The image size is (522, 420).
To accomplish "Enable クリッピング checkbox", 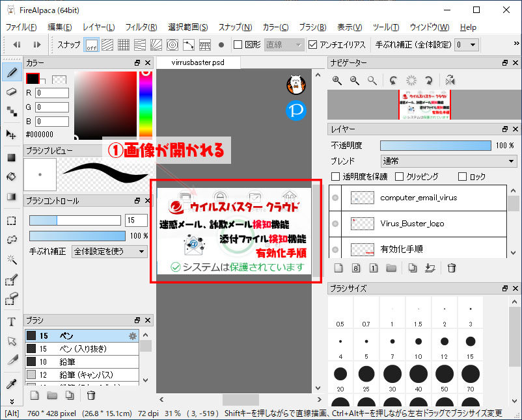I will pyautogui.click(x=399, y=176).
